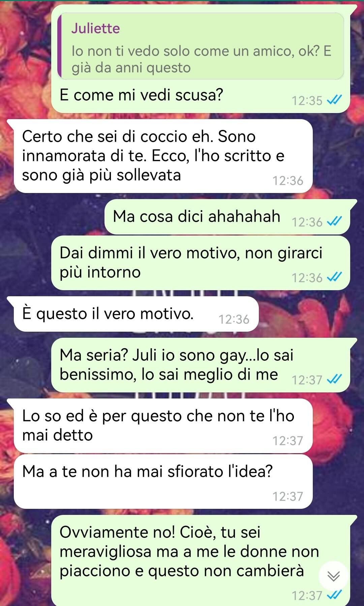364x606 pixels.
Task: Tap the 'È questo il vero motivo.' message
Action: (136, 314)
